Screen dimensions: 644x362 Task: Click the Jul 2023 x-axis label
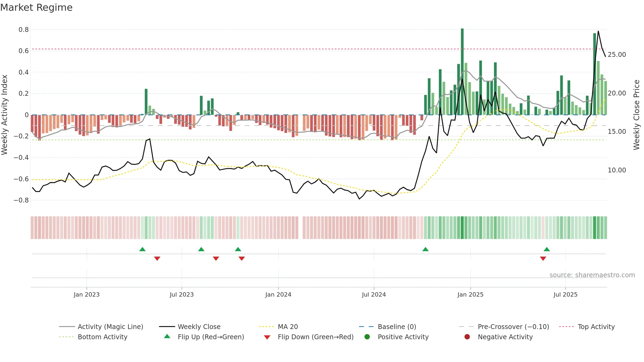(182, 294)
